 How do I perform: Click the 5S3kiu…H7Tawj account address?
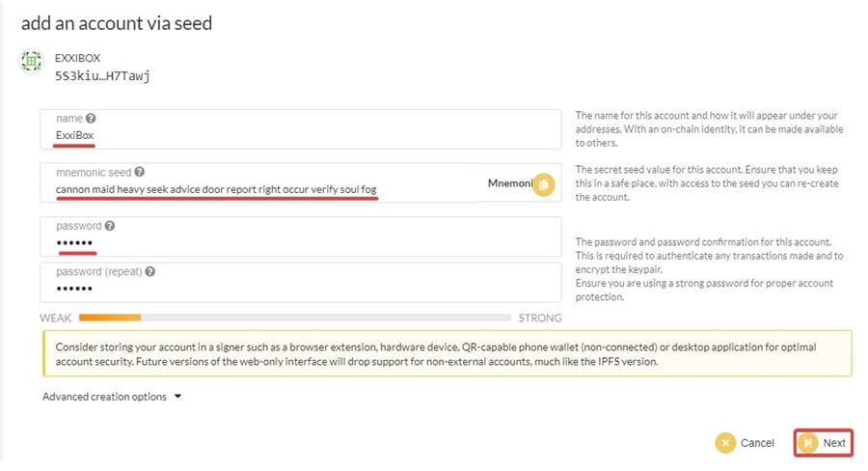tap(102, 75)
